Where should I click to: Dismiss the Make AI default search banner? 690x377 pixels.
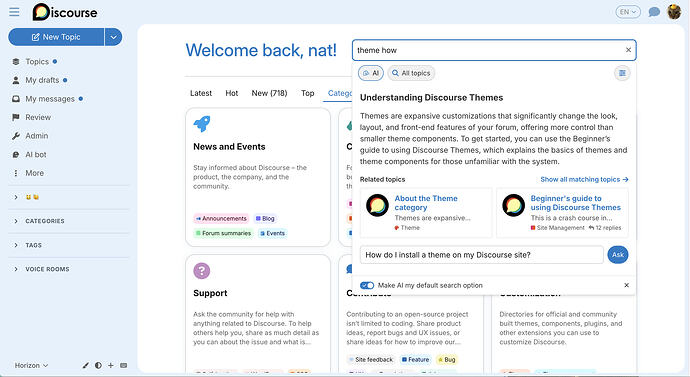[x=626, y=285]
